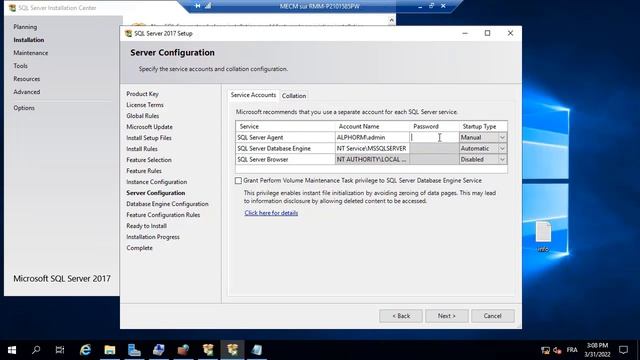Click the signal strength icon on the connection bar

[x=208, y=6]
